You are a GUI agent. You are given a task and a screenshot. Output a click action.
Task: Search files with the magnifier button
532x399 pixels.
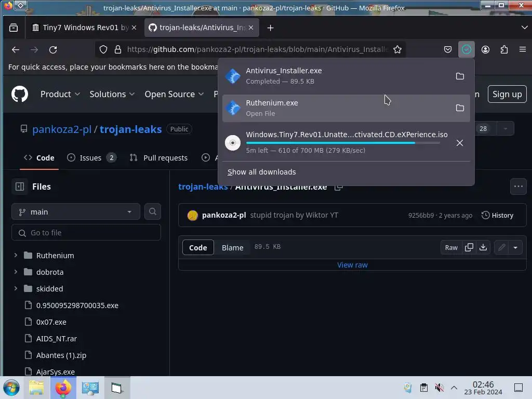tap(153, 212)
